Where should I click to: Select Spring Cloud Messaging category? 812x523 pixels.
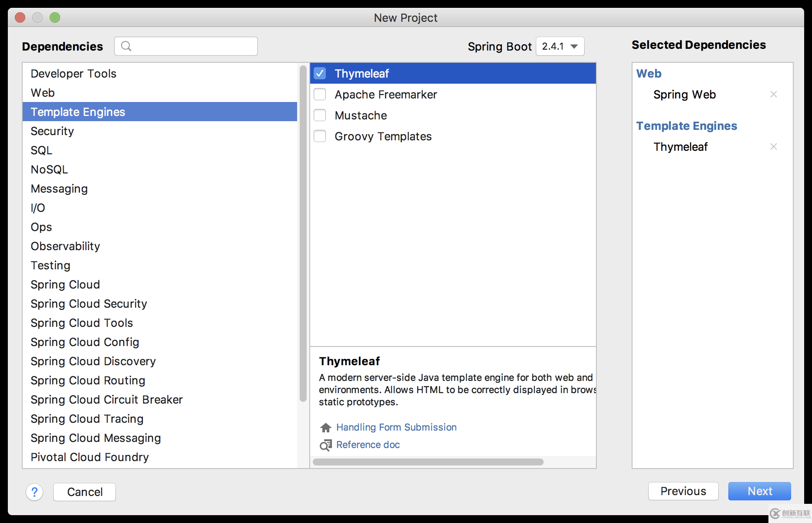pos(160,438)
